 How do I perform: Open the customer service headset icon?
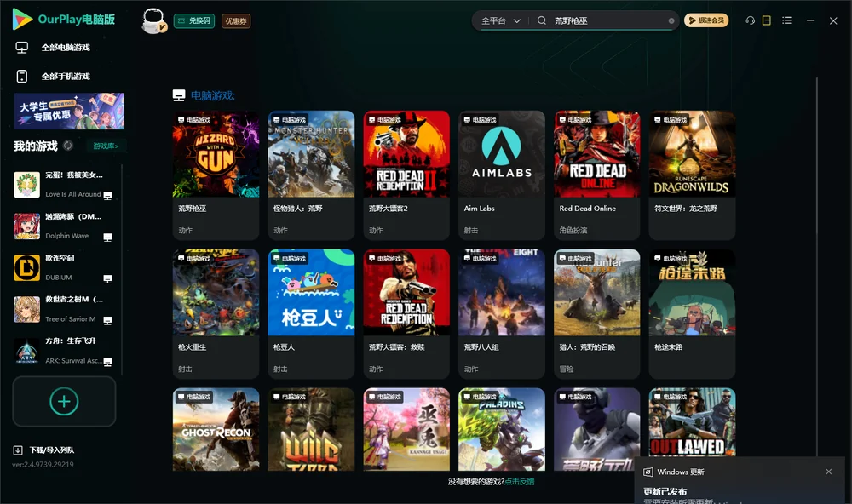750,20
